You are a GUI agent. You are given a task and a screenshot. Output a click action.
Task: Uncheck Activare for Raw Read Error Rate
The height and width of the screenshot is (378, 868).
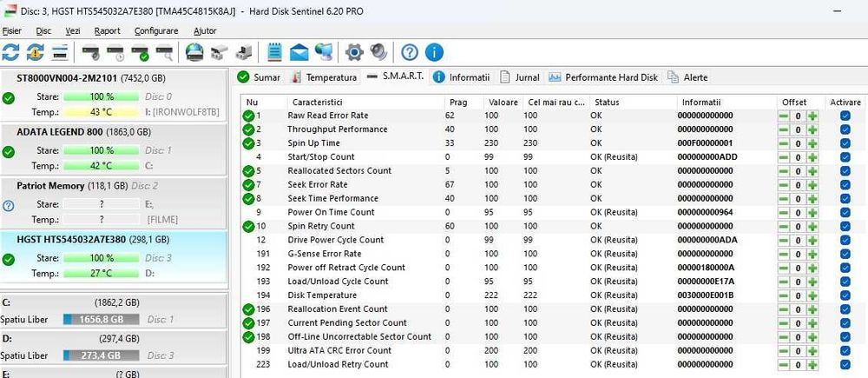(845, 116)
